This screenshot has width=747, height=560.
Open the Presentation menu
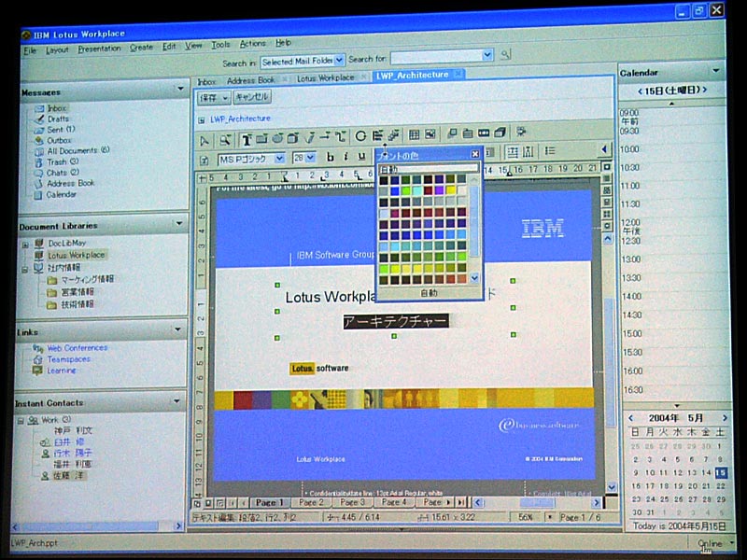(x=99, y=49)
